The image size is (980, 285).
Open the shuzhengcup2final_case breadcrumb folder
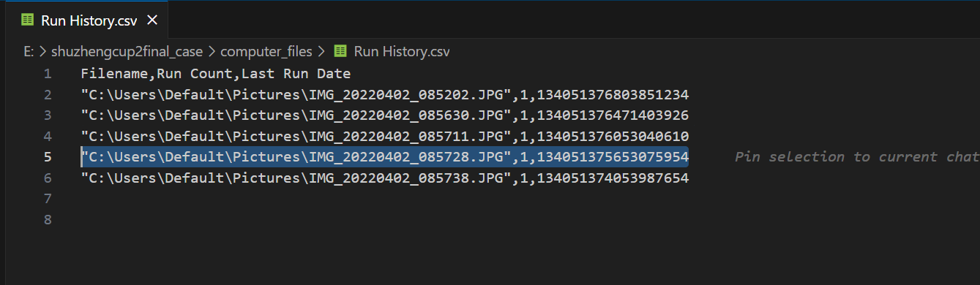pyautogui.click(x=127, y=51)
